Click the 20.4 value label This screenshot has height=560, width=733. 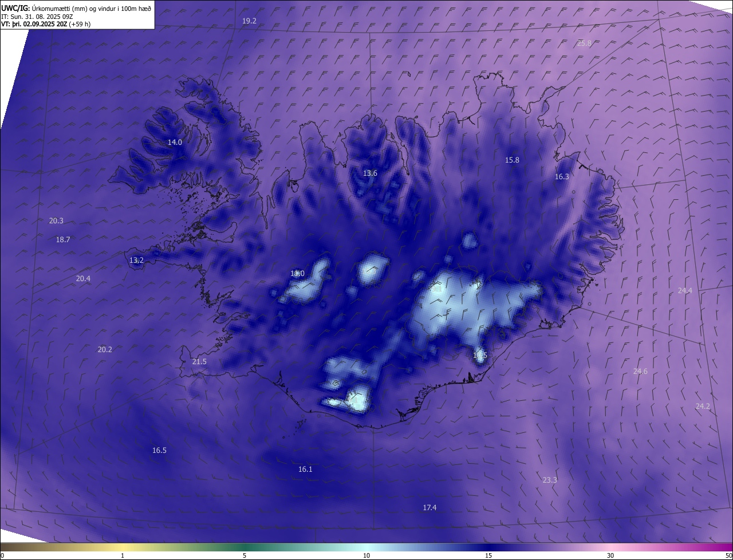pos(83,278)
